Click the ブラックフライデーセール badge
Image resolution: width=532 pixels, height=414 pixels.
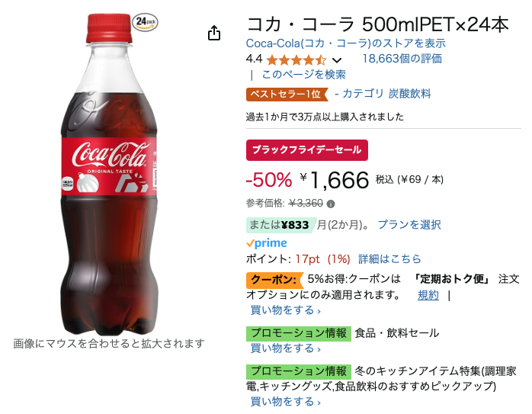(x=307, y=149)
